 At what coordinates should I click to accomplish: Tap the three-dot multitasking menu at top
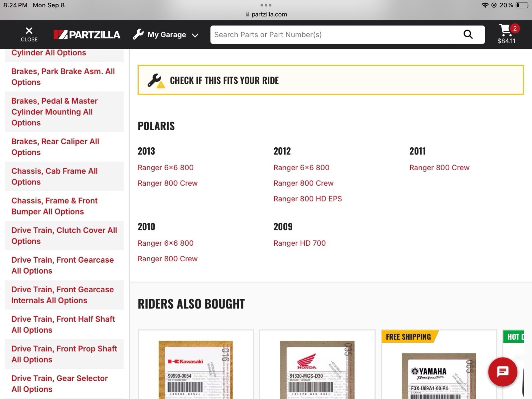pos(266,5)
